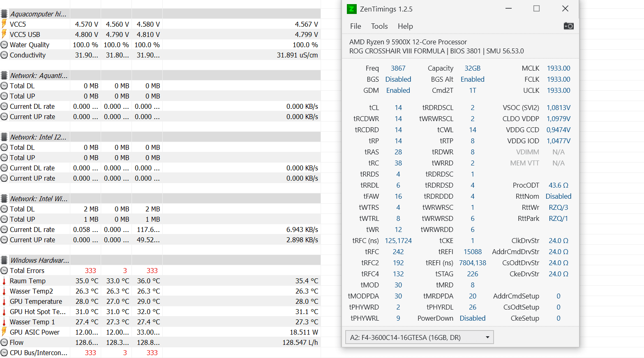
Task: Click the RttWr value RZQ/3
Action: coord(559,207)
